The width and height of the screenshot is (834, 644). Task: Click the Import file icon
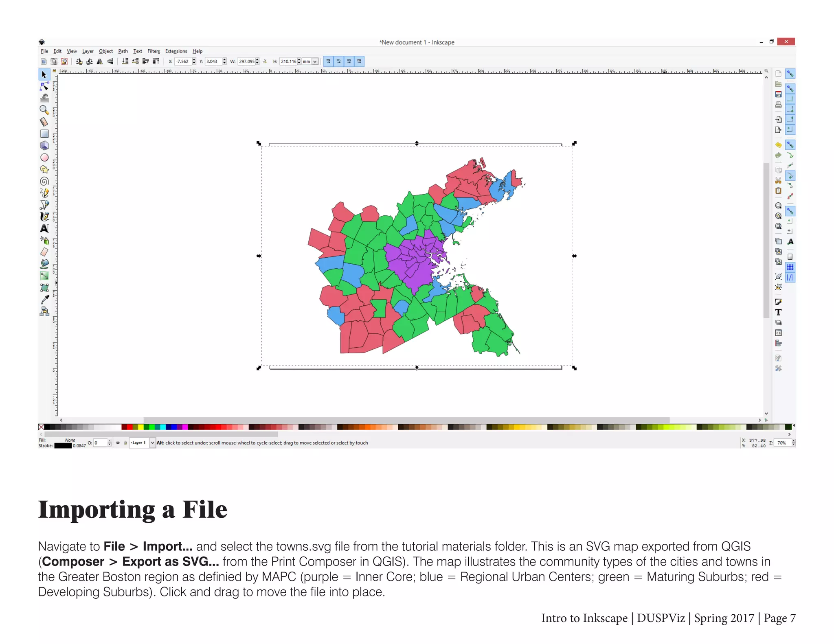click(x=778, y=120)
